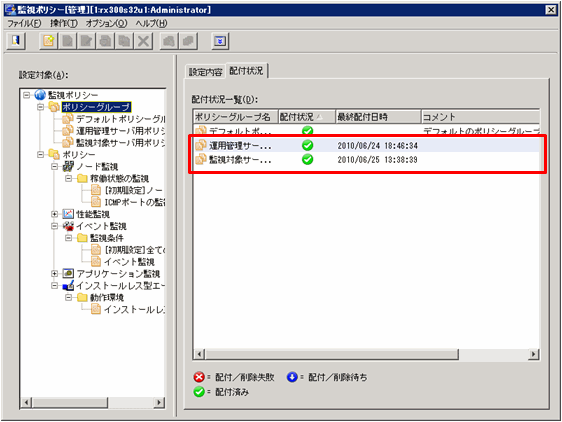Collapse the 稼働状態の監視 folder node

click(x=68, y=178)
